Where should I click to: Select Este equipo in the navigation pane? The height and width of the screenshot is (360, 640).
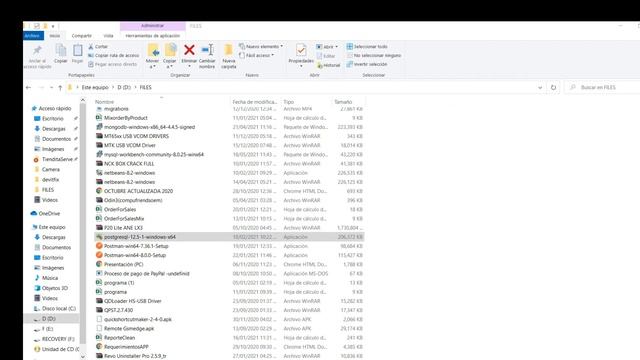[49, 227]
